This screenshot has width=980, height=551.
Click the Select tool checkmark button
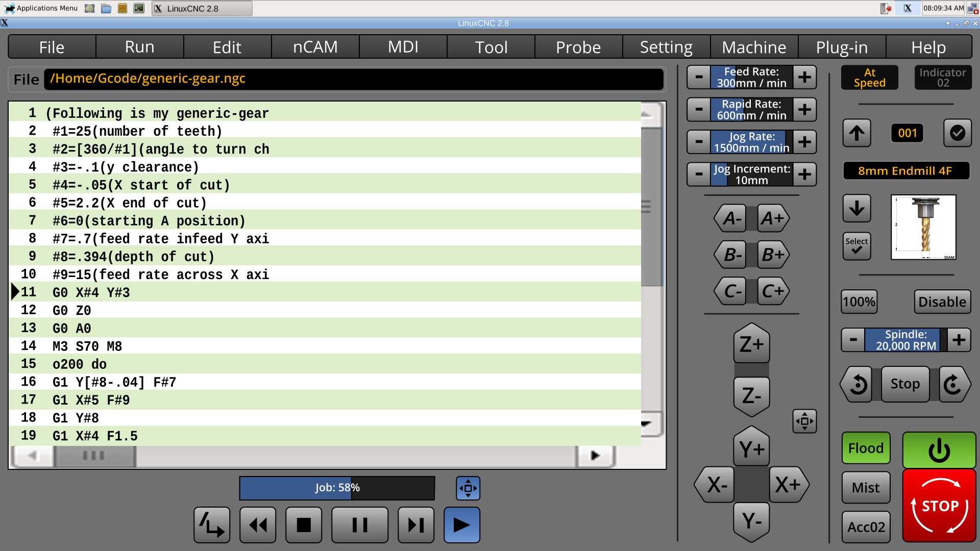(857, 246)
